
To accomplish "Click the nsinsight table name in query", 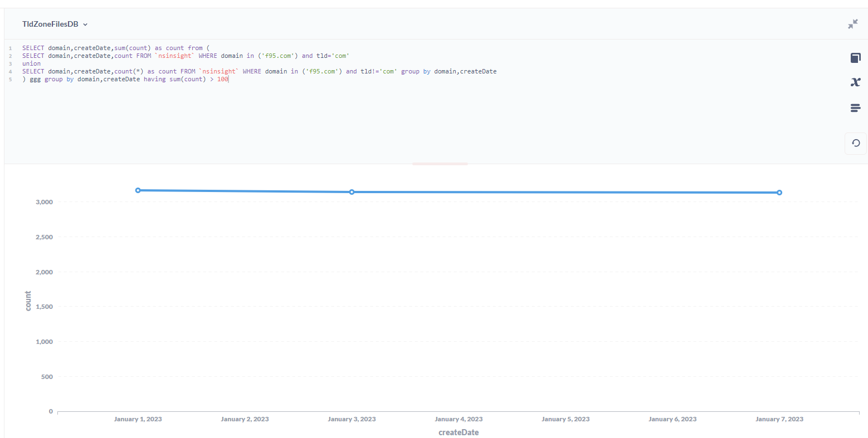I will tap(175, 56).
